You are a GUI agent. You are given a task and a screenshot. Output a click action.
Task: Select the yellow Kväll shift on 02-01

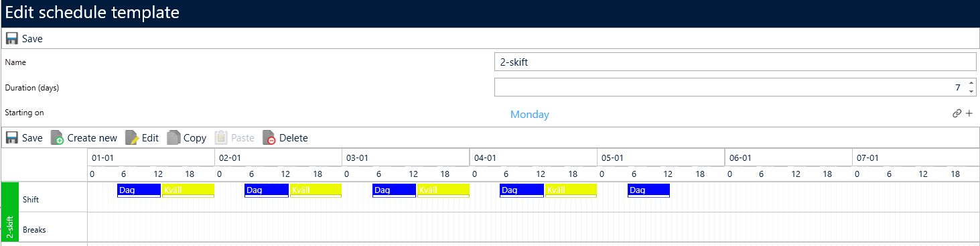click(316, 190)
